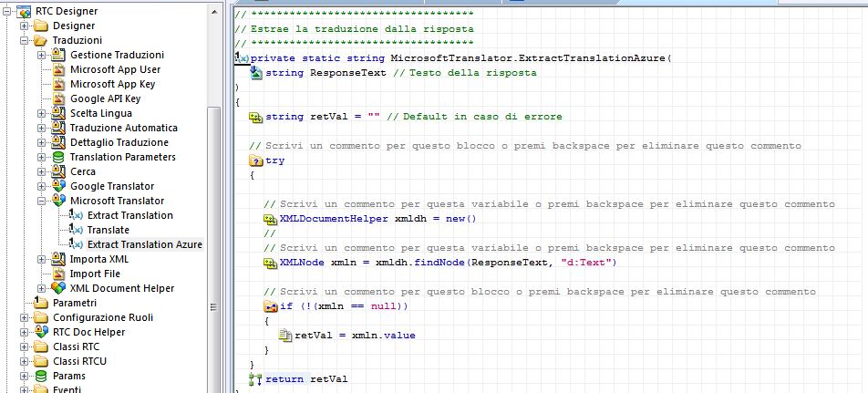Select the Translate method in tree
The image size is (868, 393).
(x=108, y=230)
